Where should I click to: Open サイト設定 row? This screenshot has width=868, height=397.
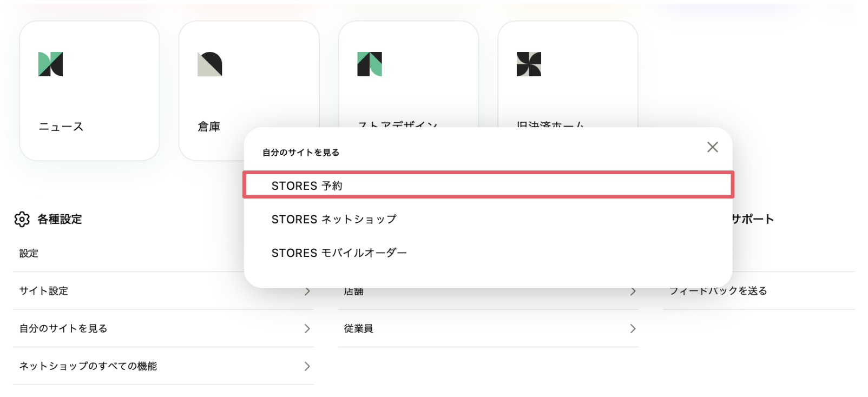(x=44, y=291)
